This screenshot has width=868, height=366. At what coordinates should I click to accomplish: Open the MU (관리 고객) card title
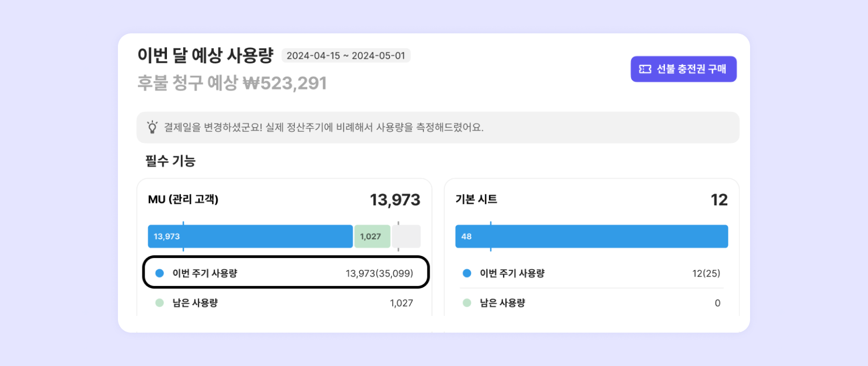click(183, 200)
